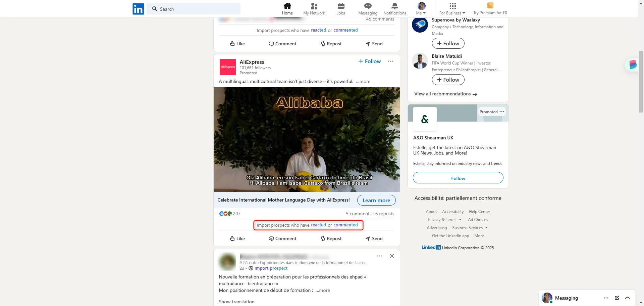Open options menu of the ehpad formation post
Viewport: 644px width, 306px height.
pyautogui.click(x=380, y=256)
